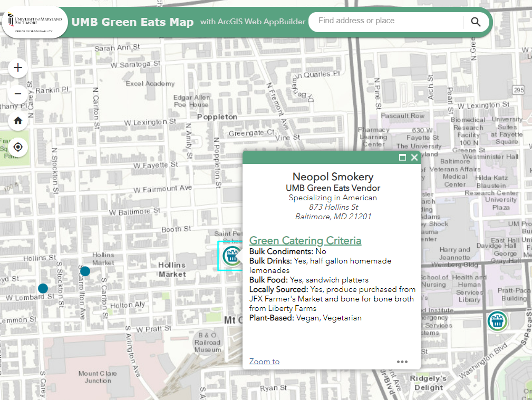Close the Neopol Smokery popup
The height and width of the screenshot is (400, 532).
pyautogui.click(x=414, y=158)
